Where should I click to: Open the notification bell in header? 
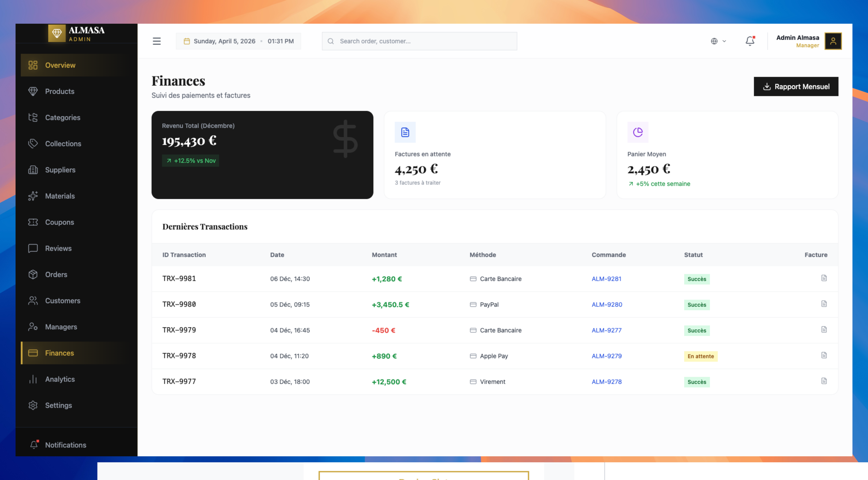click(x=750, y=41)
